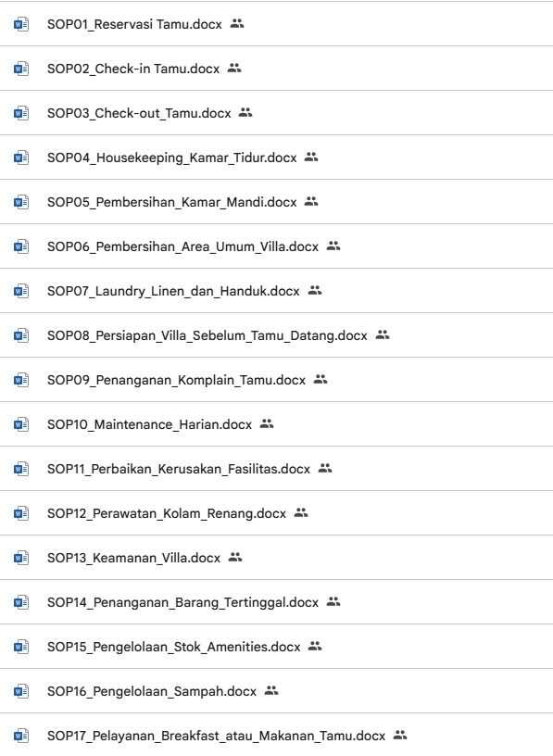Click Word icon of SOP06_Pembersihan_Area_Umum_Villa.docx

tap(21, 246)
